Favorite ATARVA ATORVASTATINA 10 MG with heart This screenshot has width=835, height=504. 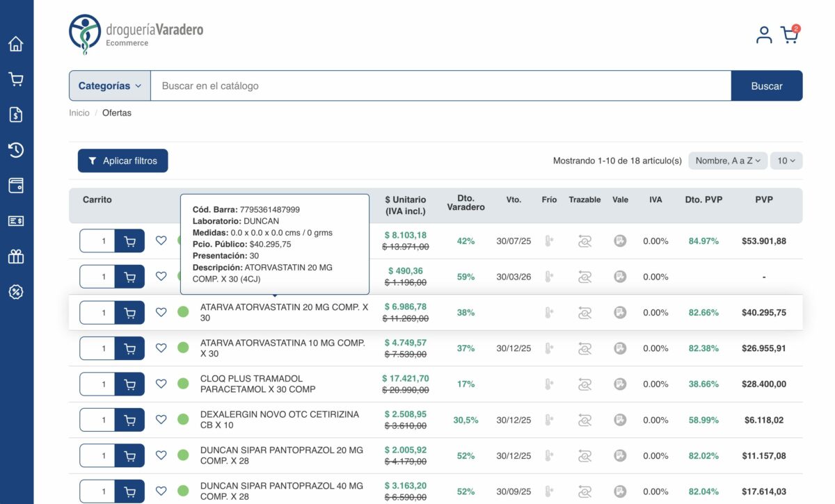pyautogui.click(x=161, y=348)
